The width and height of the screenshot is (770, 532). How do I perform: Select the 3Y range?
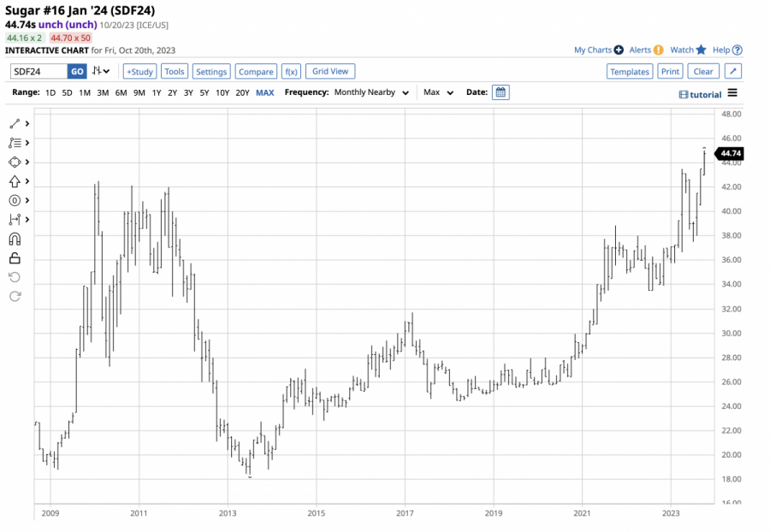188,92
